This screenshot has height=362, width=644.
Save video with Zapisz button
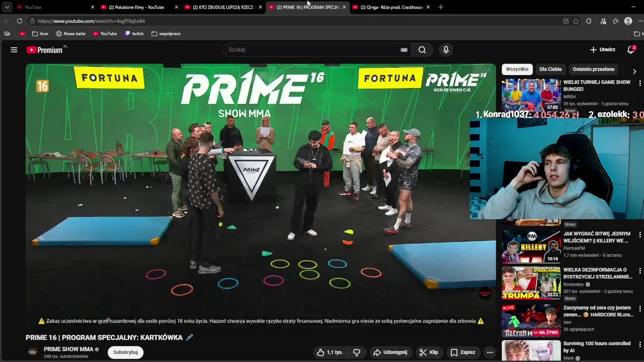tap(462, 352)
